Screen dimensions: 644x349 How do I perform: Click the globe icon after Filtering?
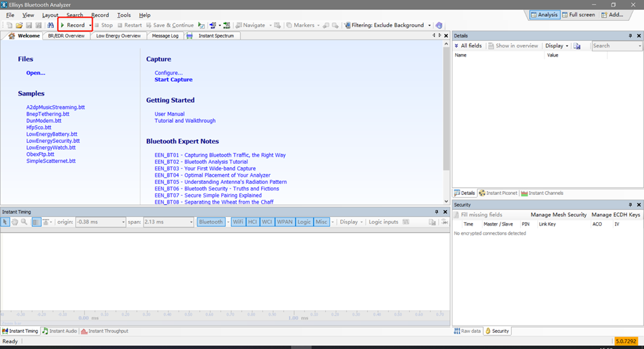click(439, 25)
